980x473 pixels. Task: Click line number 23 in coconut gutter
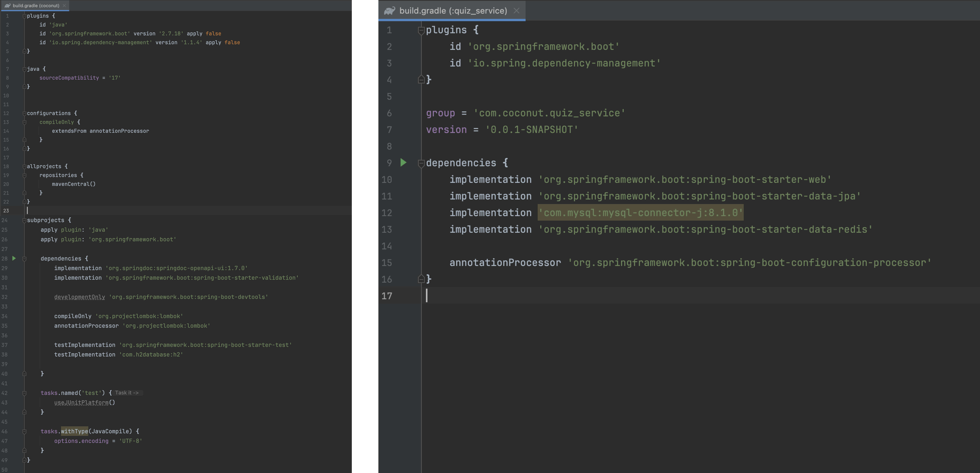pyautogui.click(x=6, y=211)
